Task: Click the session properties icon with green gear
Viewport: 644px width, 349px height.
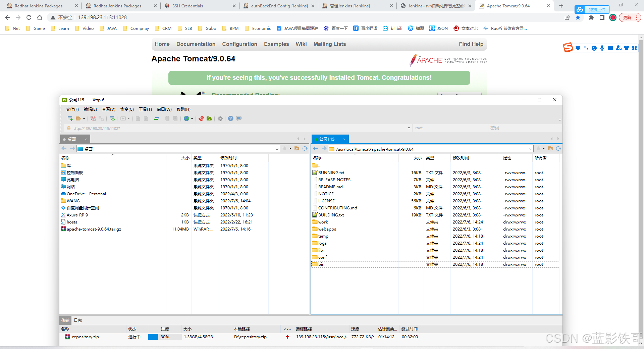Action: pos(112,118)
